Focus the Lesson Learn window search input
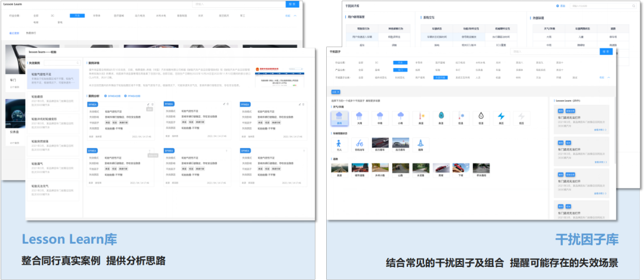 coord(239,4)
